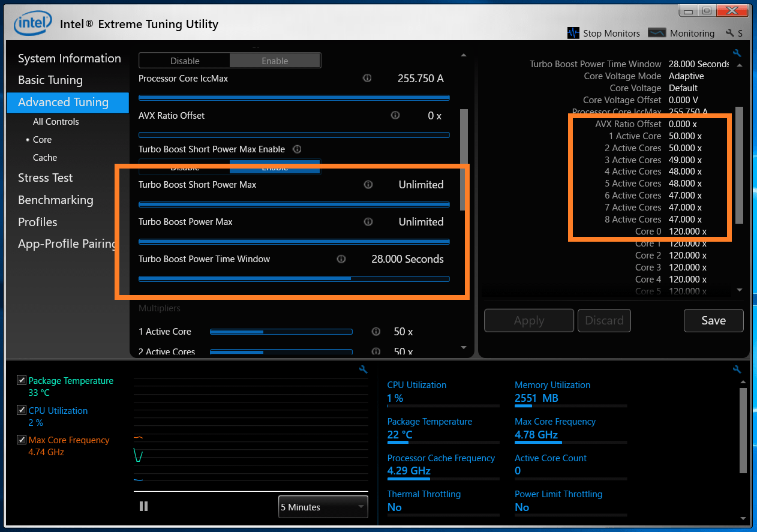Click the up arrow of the monitor statistics scrollbar
Image resolution: width=757 pixels, height=532 pixels.
[x=744, y=382]
